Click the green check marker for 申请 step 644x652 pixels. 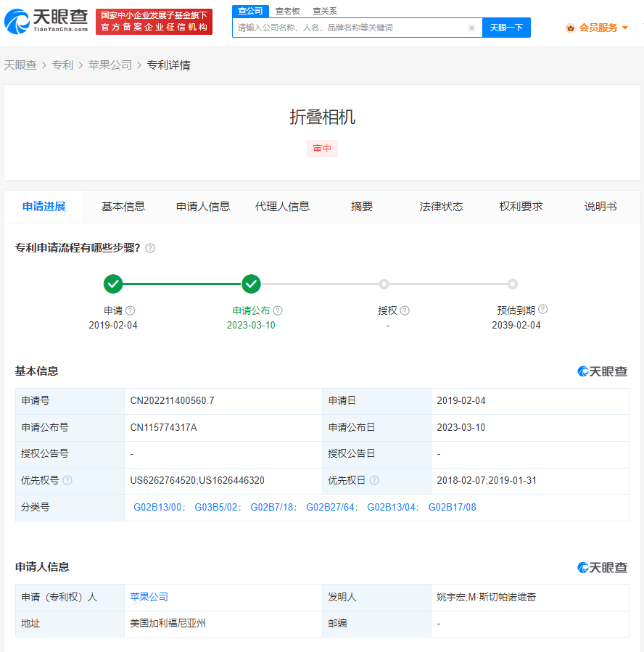(113, 284)
